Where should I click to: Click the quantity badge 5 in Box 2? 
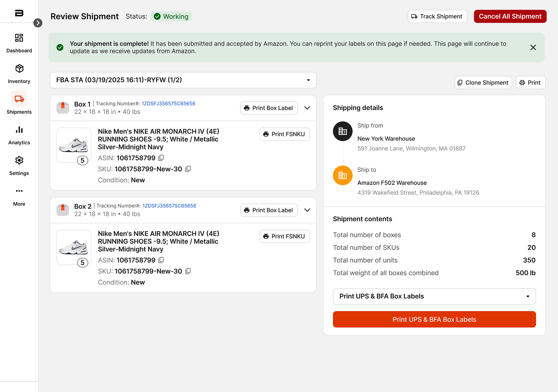(82, 263)
